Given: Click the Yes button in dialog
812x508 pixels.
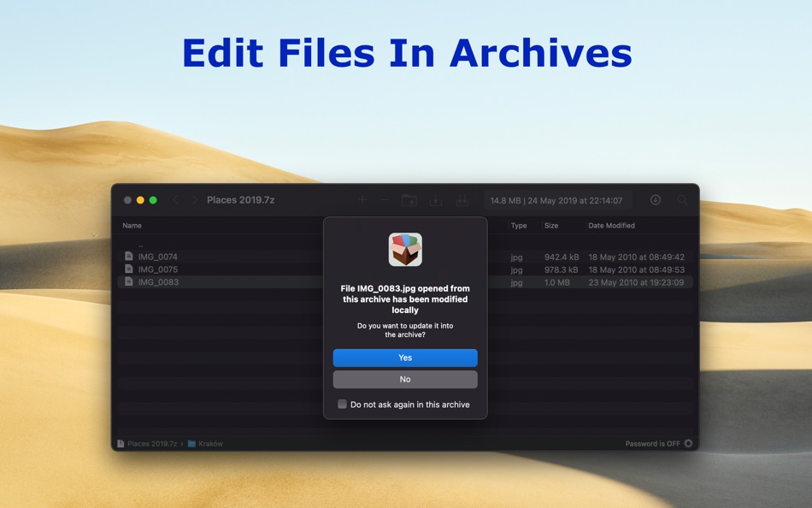Looking at the screenshot, I should pyautogui.click(x=405, y=357).
